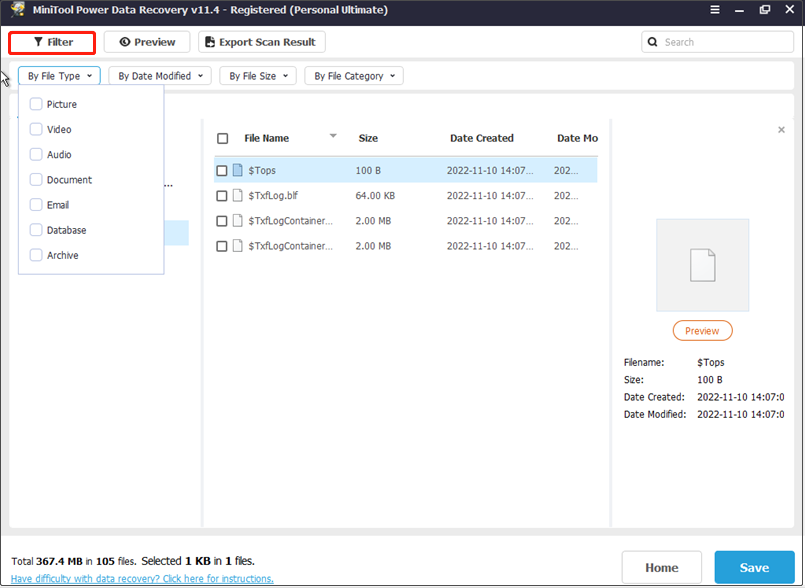Viewport: 805px width, 588px height.
Task: Expand the By File Category dropdown
Action: click(354, 76)
